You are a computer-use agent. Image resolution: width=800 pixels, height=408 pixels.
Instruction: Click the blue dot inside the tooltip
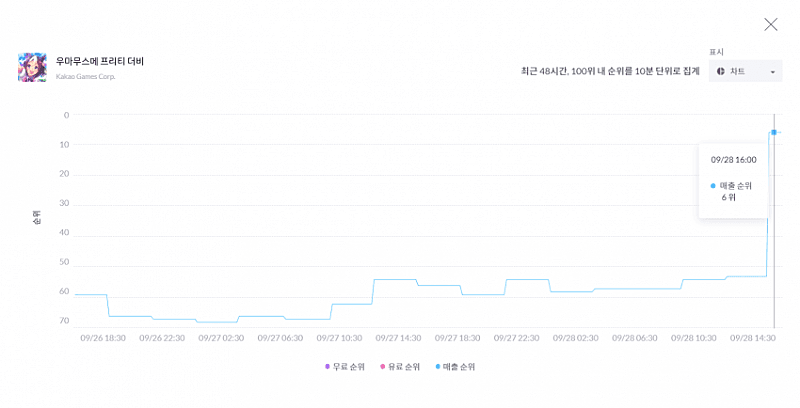[713, 186]
